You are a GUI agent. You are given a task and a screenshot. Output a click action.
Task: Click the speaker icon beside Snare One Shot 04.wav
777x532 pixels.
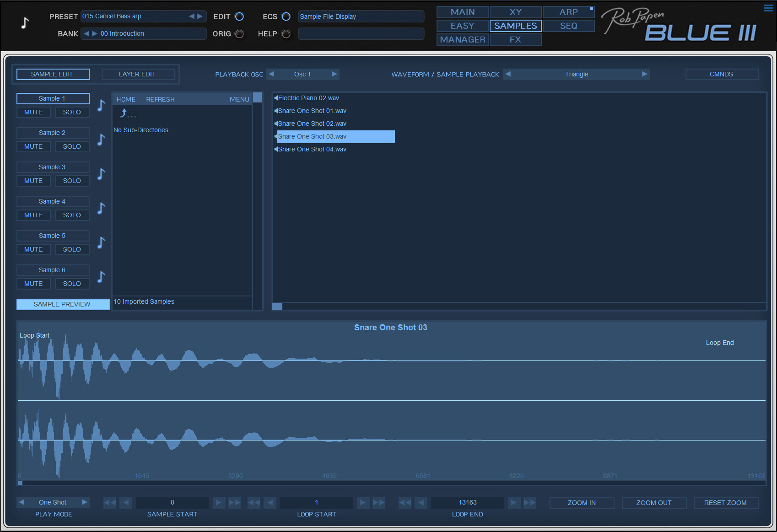coord(276,149)
